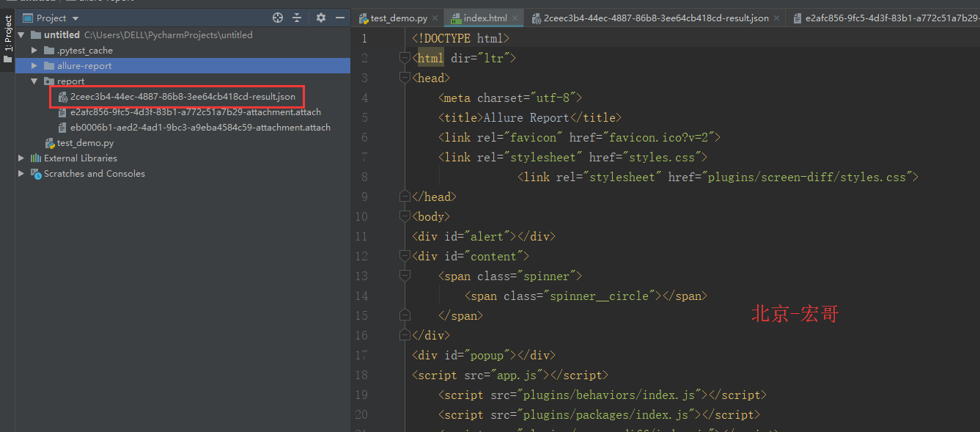Collapse all nodes in Project panel

tap(297, 18)
